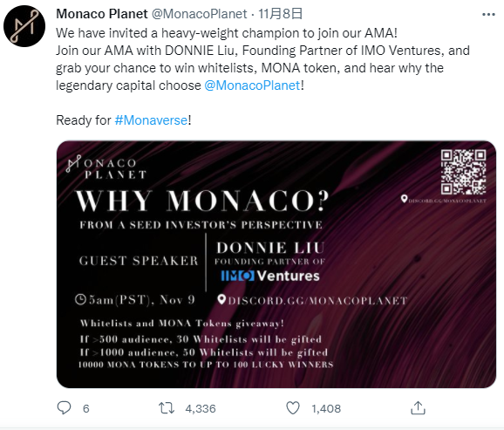This screenshot has width=504, height=430.
Task: Click the share upload icon
Action: click(418, 408)
